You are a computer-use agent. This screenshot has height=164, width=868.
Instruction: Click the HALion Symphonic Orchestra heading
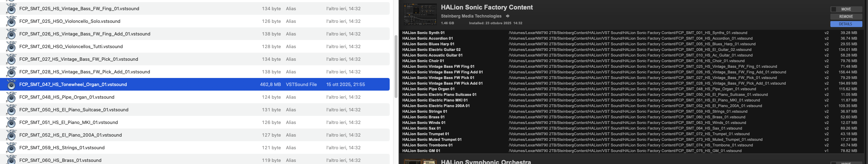tap(486, 162)
